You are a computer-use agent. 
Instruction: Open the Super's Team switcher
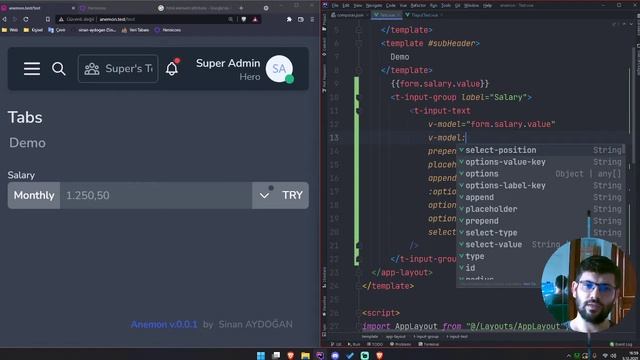(x=118, y=69)
